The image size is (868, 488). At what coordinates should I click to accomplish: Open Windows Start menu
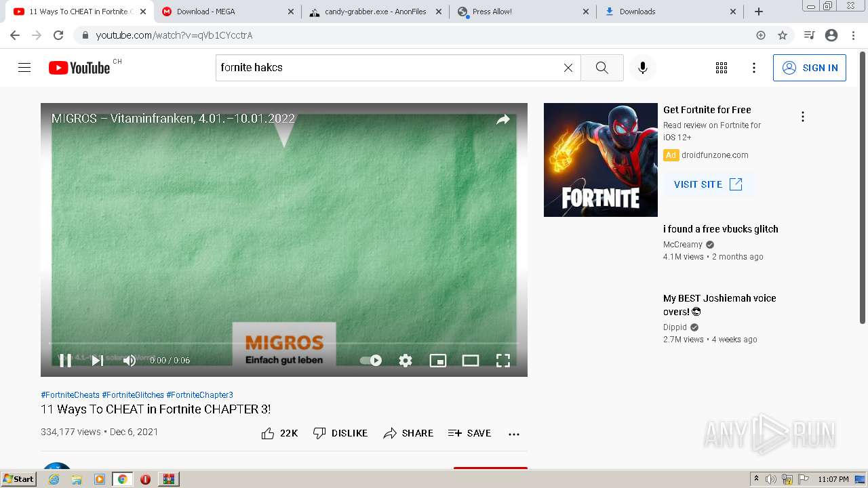pyautogui.click(x=19, y=479)
